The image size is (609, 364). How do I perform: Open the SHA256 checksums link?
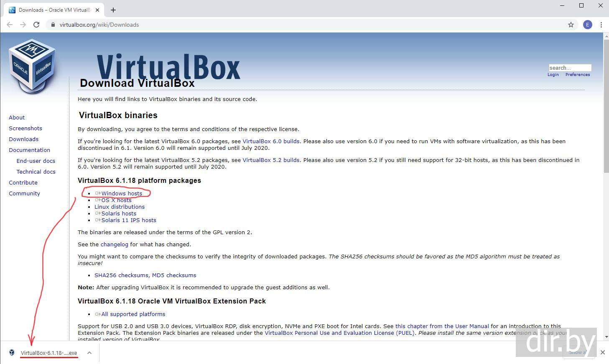click(x=121, y=275)
